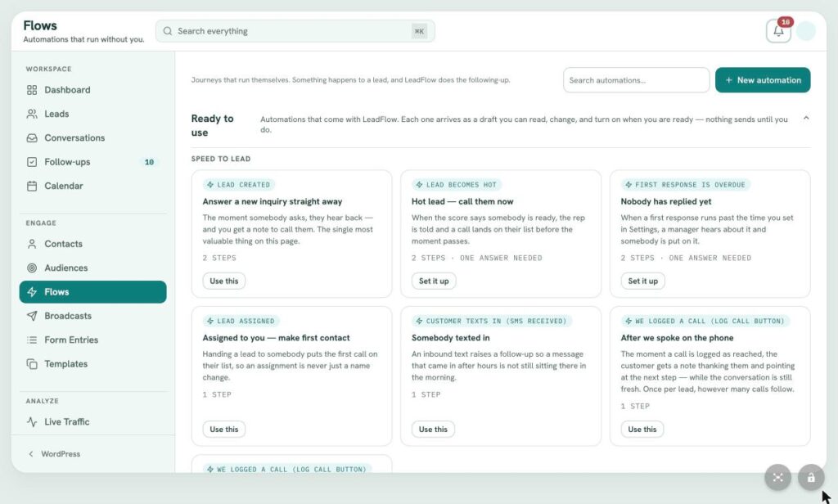Set it up for Hot lead card
The width and height of the screenshot is (838, 504).
pyautogui.click(x=434, y=281)
